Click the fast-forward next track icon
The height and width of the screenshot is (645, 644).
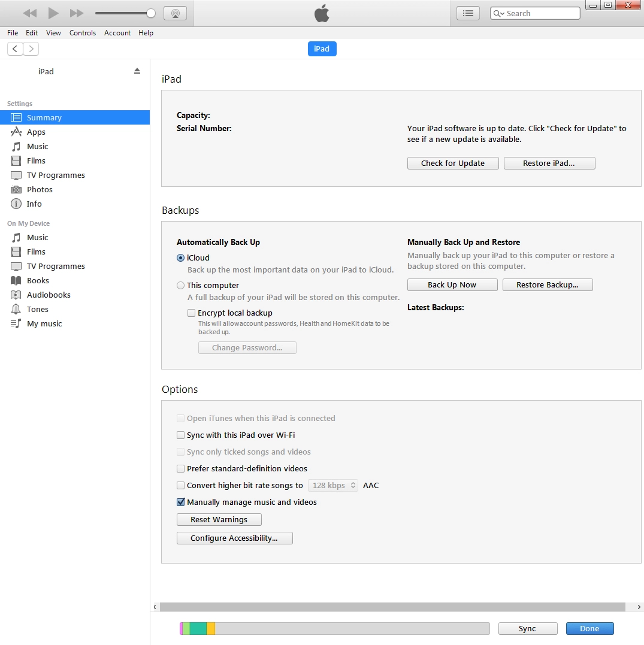[x=77, y=13]
